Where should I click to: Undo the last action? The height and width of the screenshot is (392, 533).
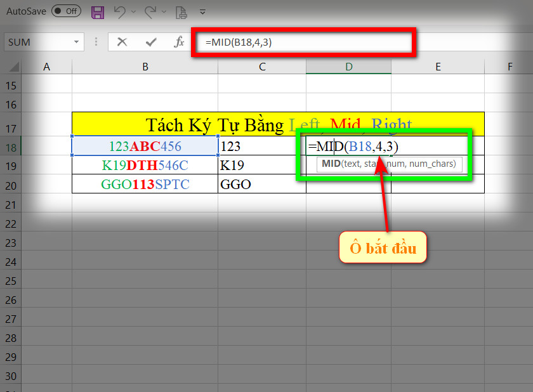pos(120,12)
